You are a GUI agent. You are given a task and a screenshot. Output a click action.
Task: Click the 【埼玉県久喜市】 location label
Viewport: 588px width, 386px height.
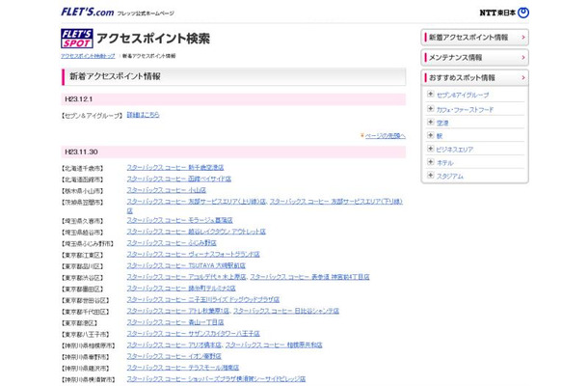click(82, 221)
